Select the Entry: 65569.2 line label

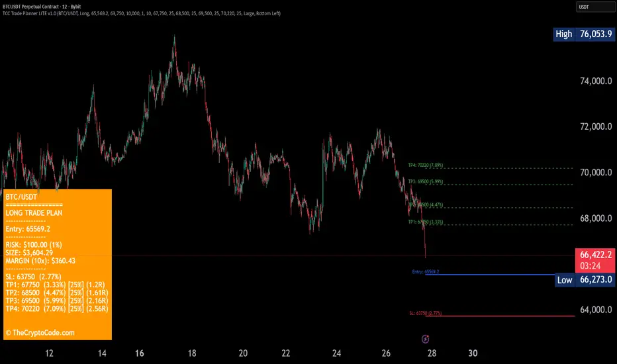click(426, 271)
